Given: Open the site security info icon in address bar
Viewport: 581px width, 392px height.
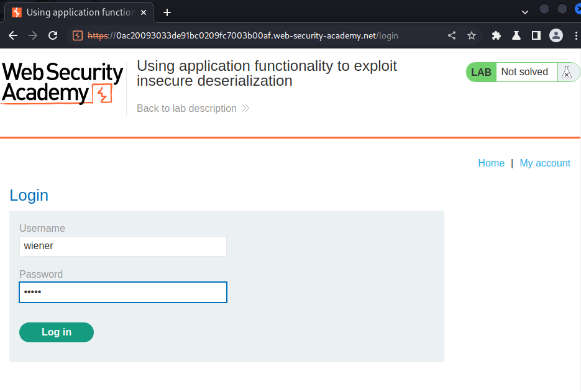Looking at the screenshot, I should point(78,35).
